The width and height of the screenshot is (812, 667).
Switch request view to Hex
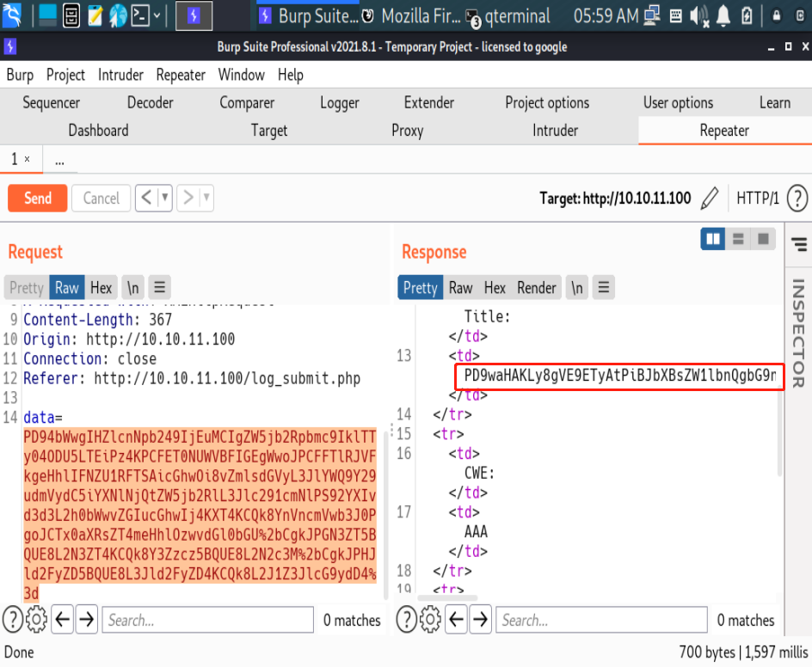pyautogui.click(x=101, y=288)
